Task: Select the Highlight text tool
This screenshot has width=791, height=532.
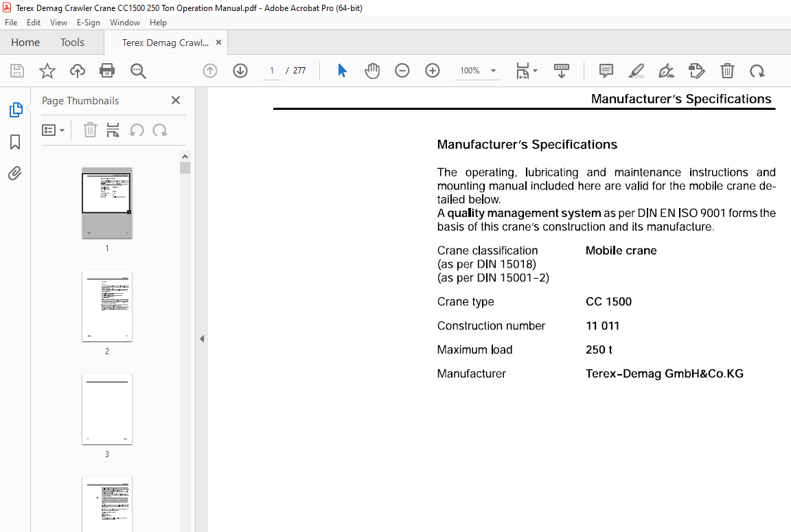Action: (636, 71)
